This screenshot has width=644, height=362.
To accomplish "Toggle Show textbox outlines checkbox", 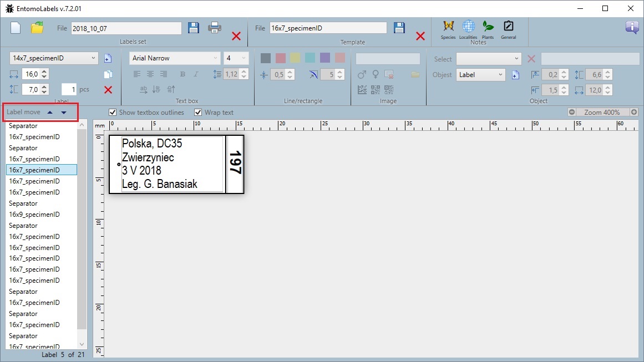I will [x=113, y=113].
